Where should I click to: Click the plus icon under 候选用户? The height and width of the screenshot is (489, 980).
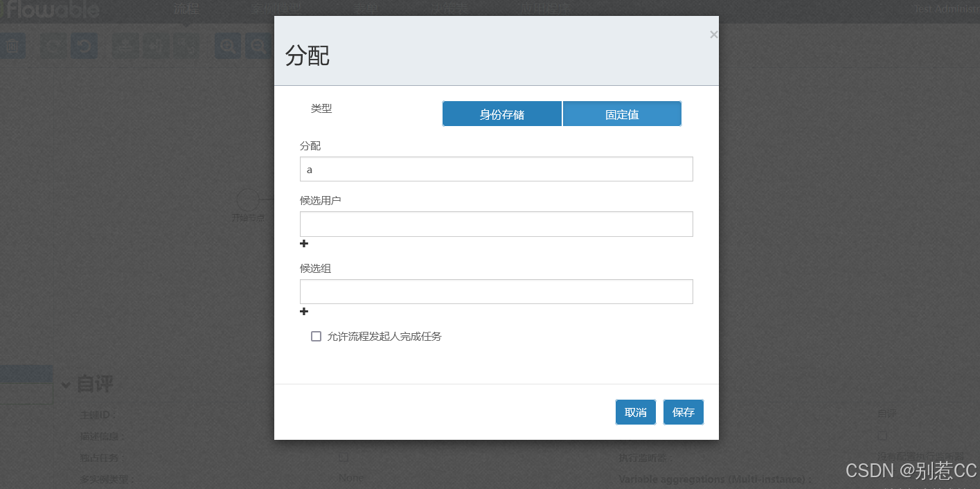click(x=303, y=244)
